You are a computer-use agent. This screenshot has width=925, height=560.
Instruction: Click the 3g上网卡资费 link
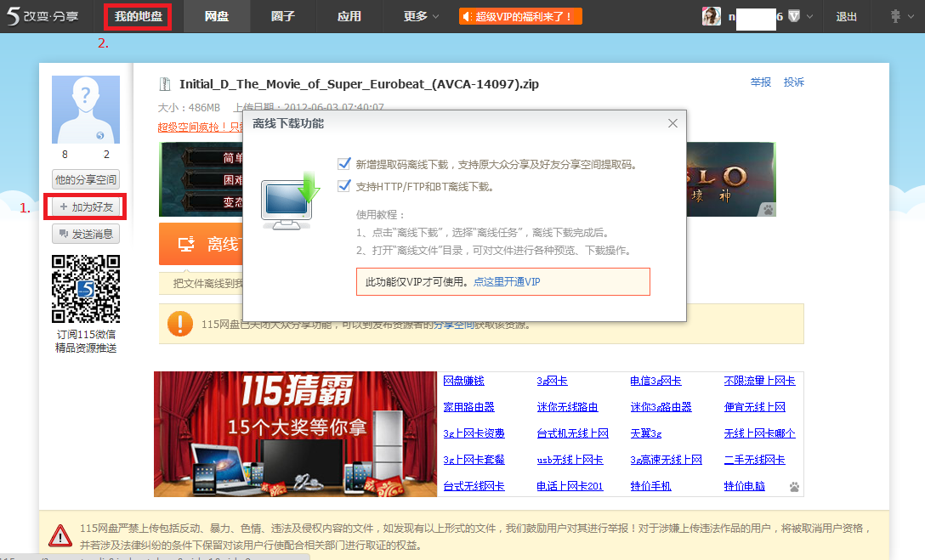pyautogui.click(x=474, y=433)
